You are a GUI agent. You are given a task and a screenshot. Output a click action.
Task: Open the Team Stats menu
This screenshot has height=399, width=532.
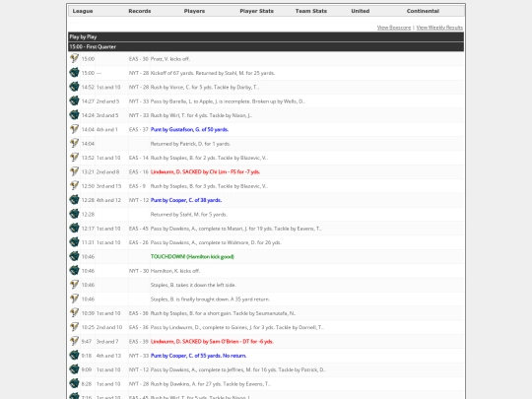click(311, 11)
